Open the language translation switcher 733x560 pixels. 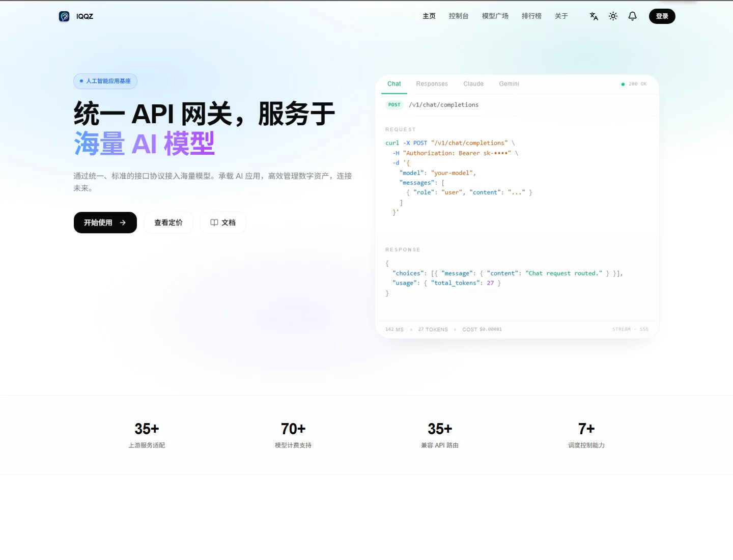pyautogui.click(x=594, y=16)
